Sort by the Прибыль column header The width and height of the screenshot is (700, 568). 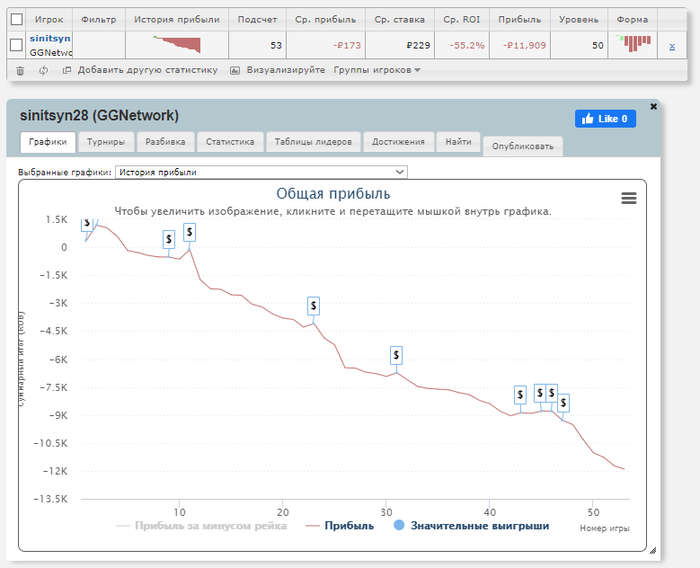[x=520, y=20]
